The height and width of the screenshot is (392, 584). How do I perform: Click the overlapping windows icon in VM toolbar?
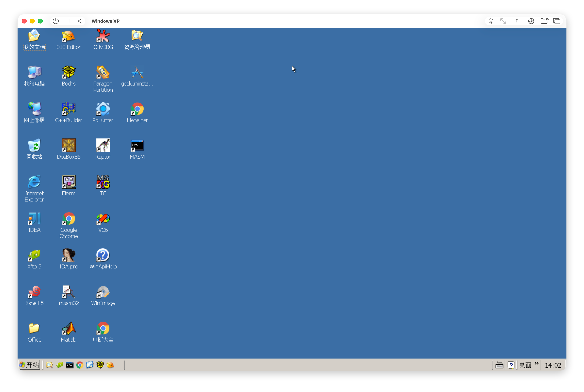click(x=557, y=21)
